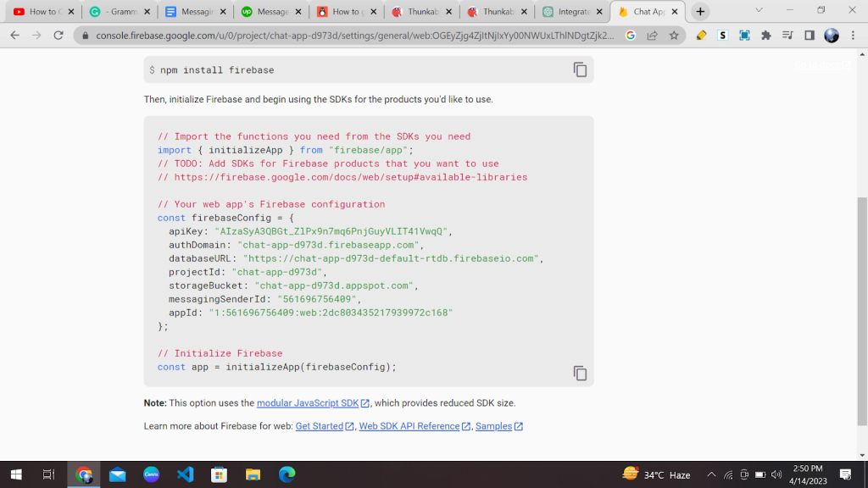Click the globe profile avatar in toolbar
The image size is (868, 488).
831,36
